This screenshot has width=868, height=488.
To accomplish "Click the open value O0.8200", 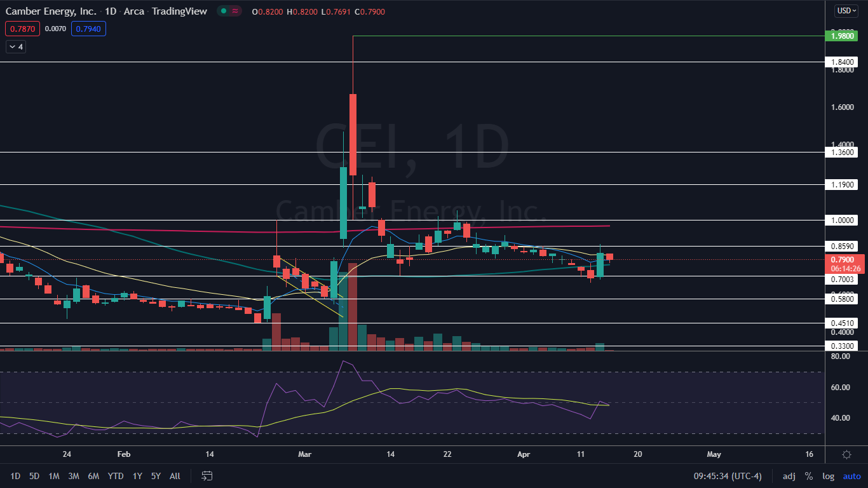I will pos(268,11).
